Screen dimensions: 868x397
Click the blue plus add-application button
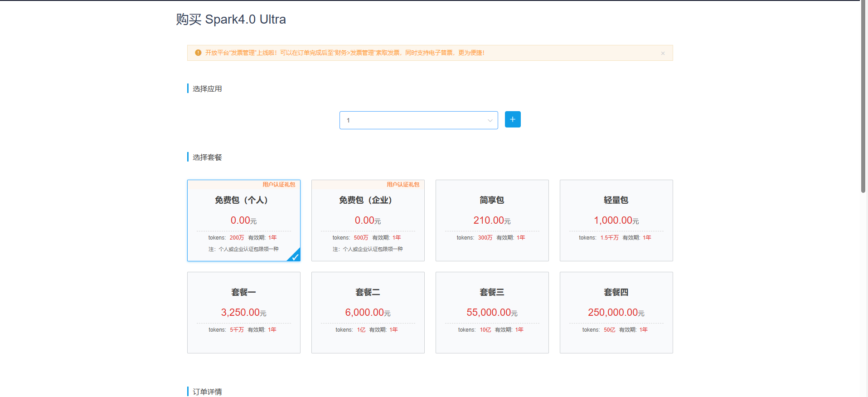point(512,119)
